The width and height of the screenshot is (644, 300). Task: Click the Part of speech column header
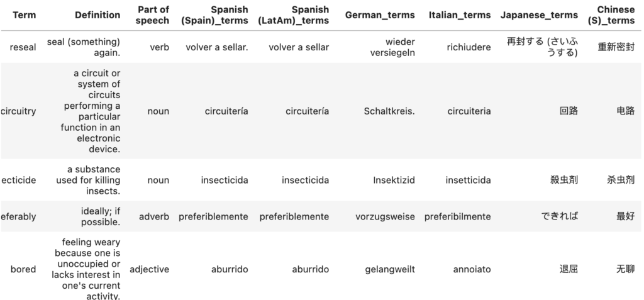point(153,15)
